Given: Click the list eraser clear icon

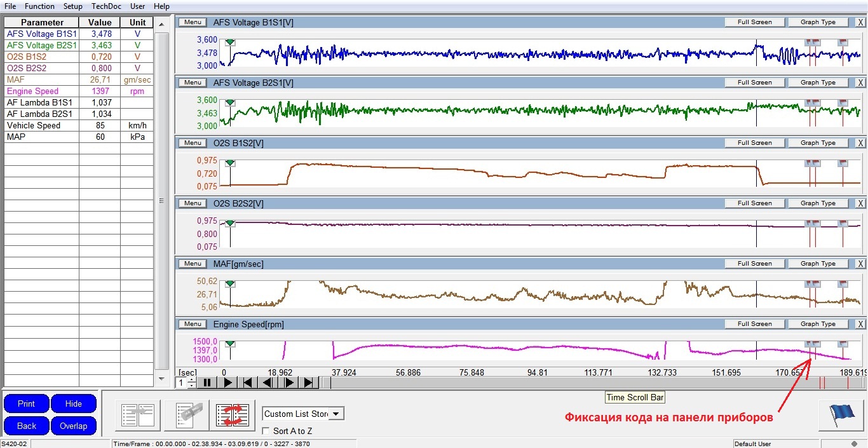Looking at the screenshot, I should [x=186, y=416].
